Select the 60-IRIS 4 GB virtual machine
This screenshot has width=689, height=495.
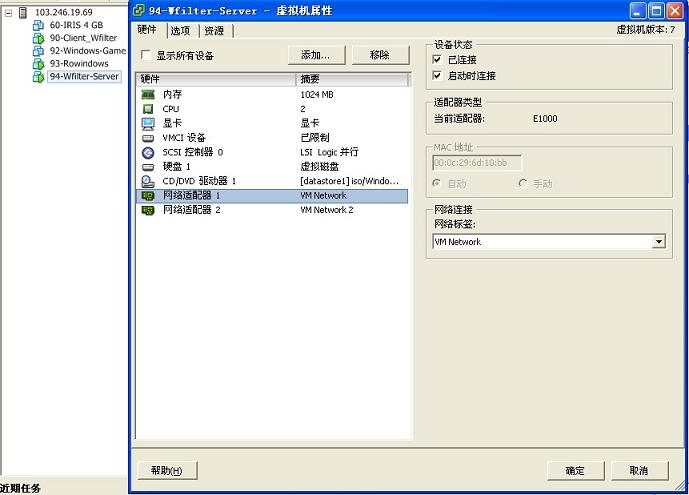click(x=75, y=25)
